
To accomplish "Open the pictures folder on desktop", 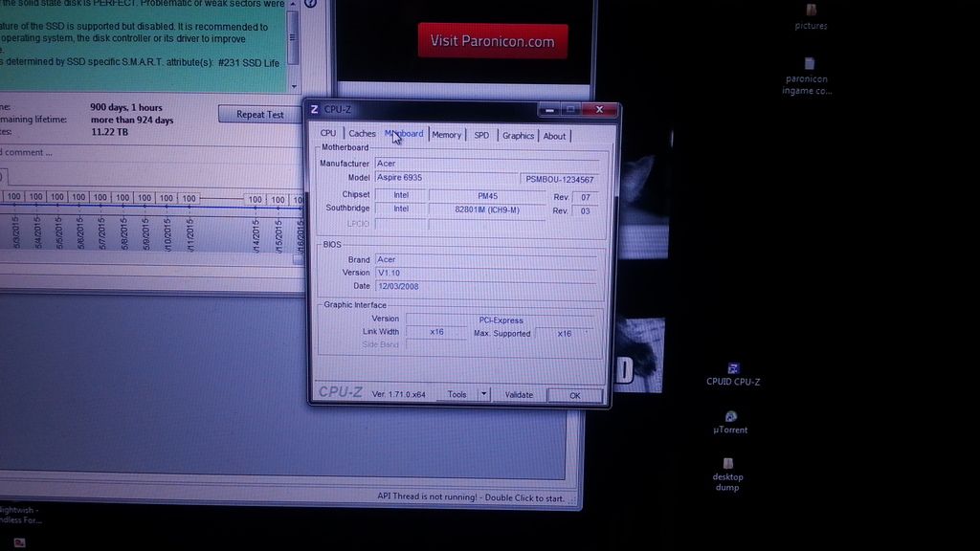I will click(811, 17).
